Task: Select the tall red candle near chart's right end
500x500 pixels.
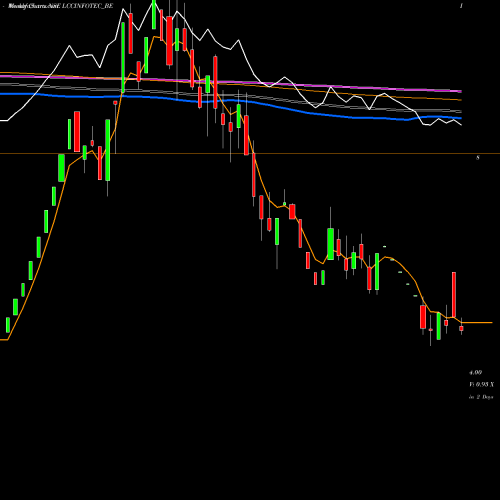Action: (454, 295)
